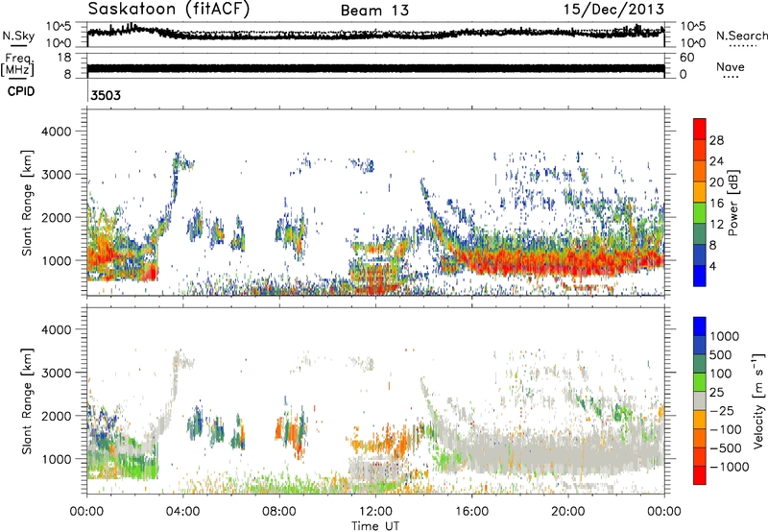Click the "1000" range tick in velocity panel
This screenshot has width=768, height=532.
(x=56, y=459)
